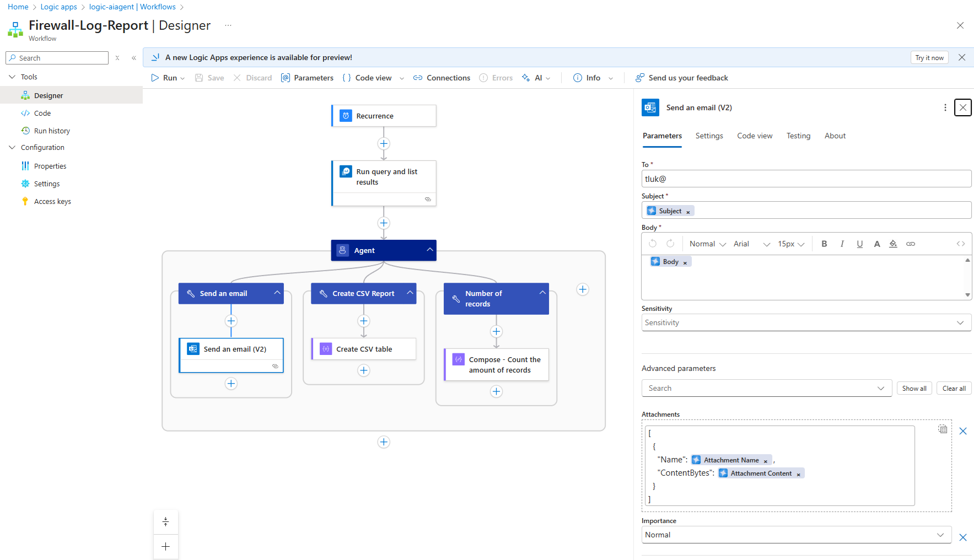Open the Testing tab
This screenshot has width=974, height=560.
798,136
